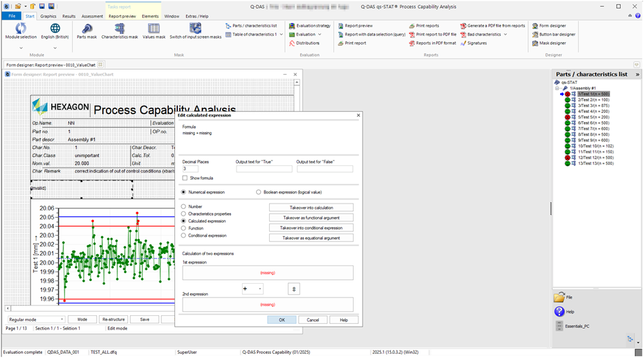This screenshot has width=644, height=358.
Task: Open the operator dropdown showing plus
Action: tap(253, 289)
